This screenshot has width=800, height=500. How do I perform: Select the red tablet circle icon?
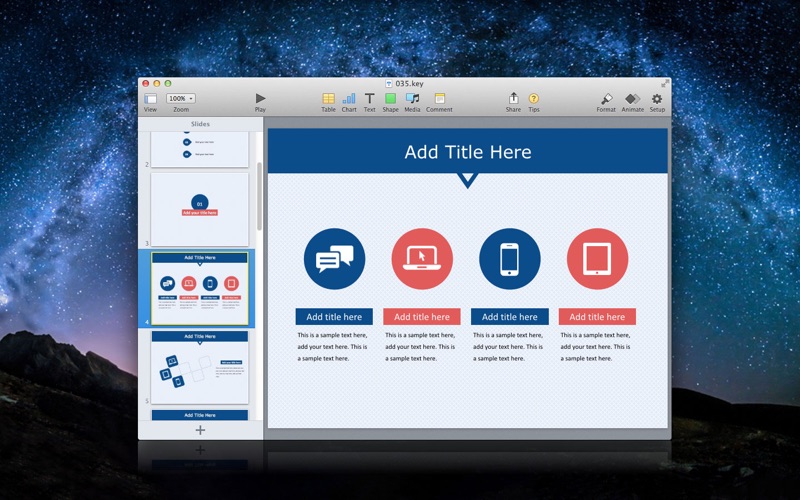tap(597, 259)
